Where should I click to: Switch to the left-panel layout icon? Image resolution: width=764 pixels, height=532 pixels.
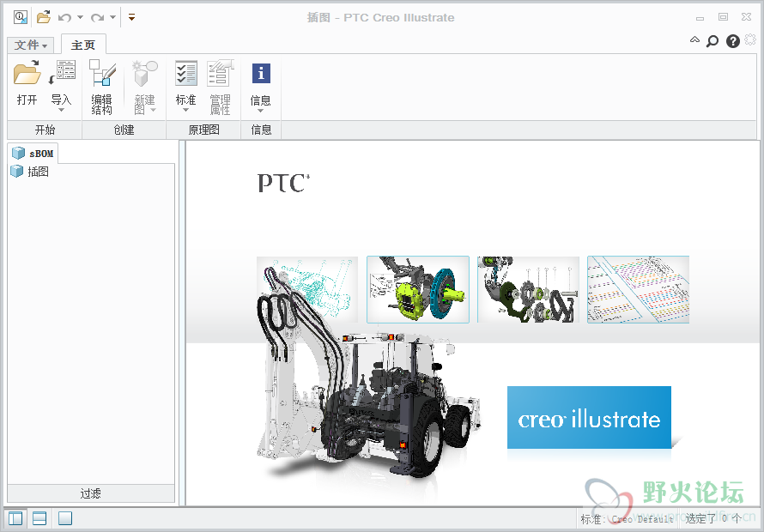click(15, 518)
